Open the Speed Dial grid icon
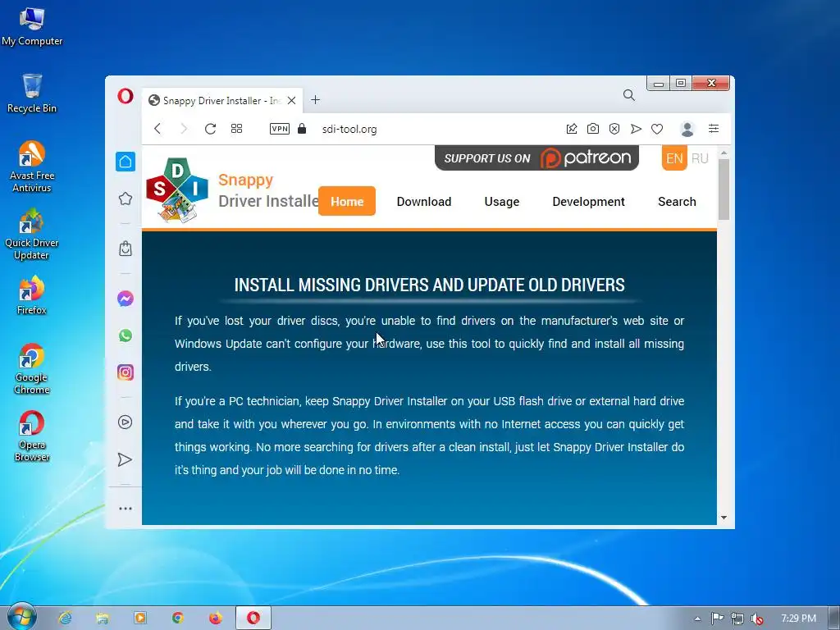 (x=236, y=129)
